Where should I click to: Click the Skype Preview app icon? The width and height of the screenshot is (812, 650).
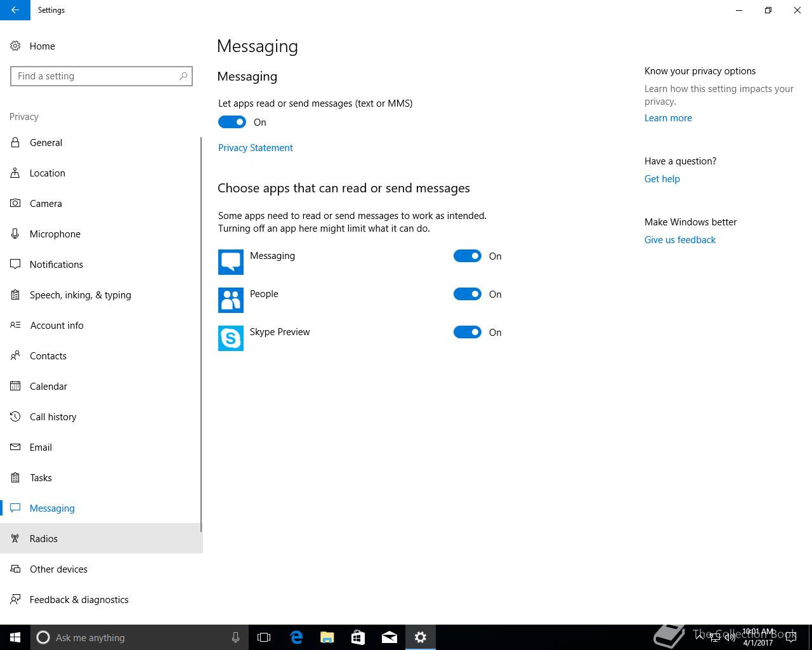[x=230, y=338]
